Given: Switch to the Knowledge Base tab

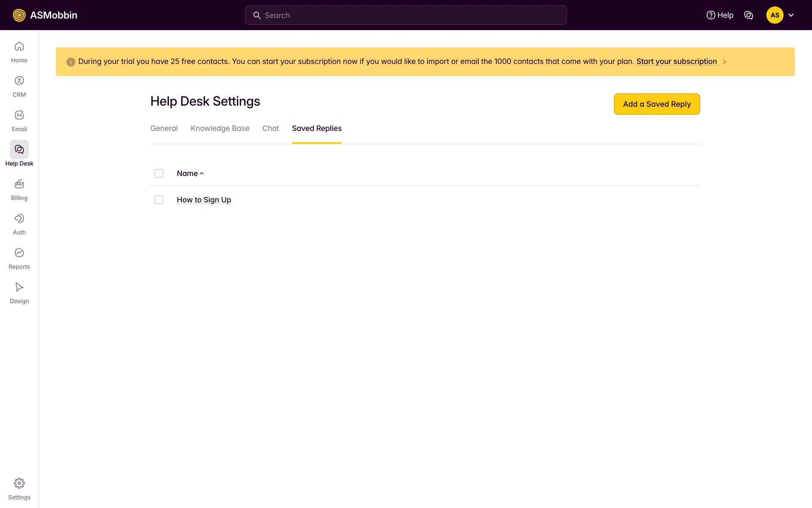Looking at the screenshot, I should (220, 128).
